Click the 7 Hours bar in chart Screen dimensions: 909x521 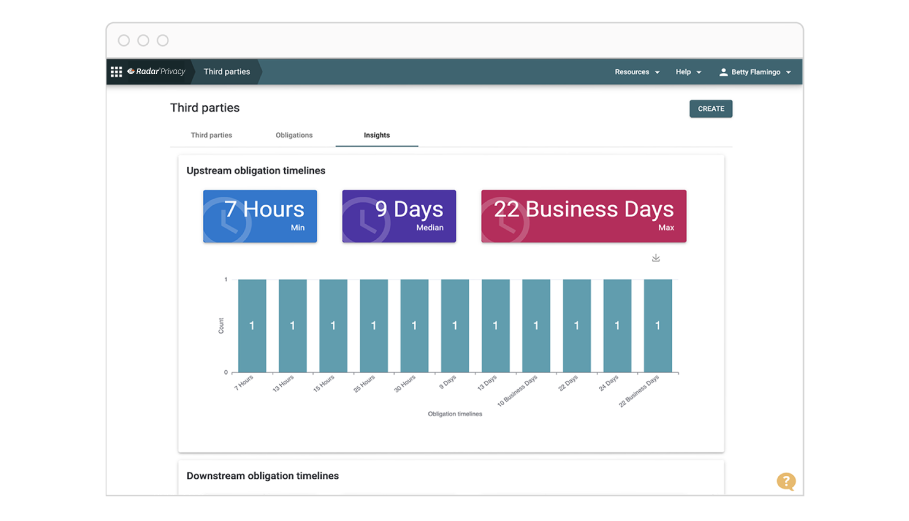point(252,326)
